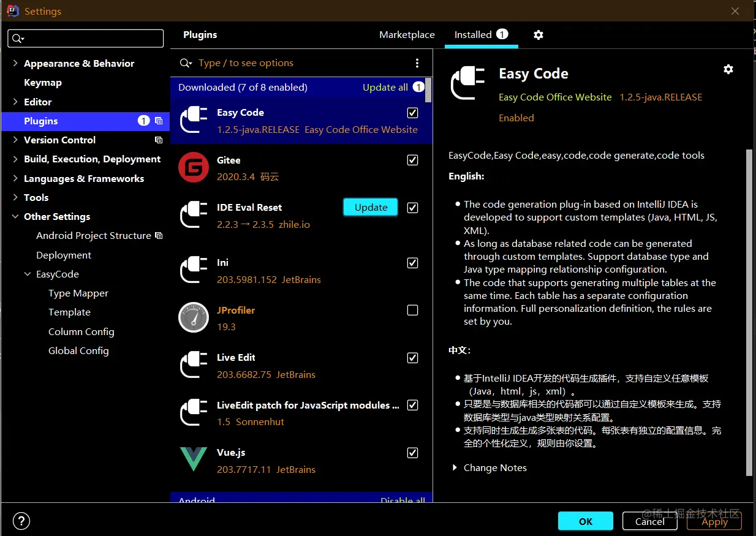Click the Live Edit plugin icon
Image resolution: width=756 pixels, height=536 pixels.
[x=194, y=365]
